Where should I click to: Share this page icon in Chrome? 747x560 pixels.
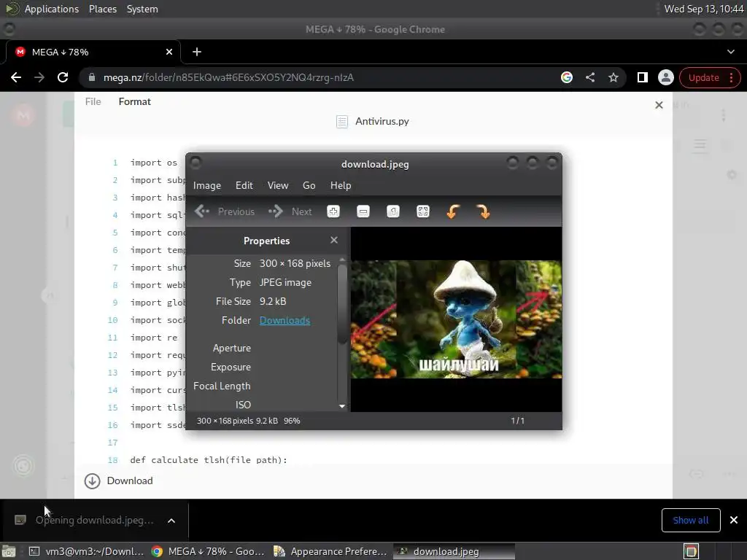[589, 77]
